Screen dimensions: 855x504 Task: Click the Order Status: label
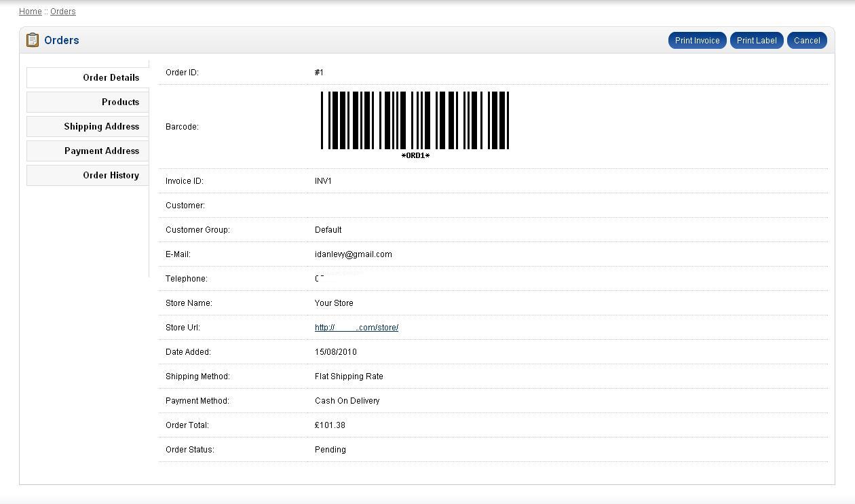pos(190,450)
